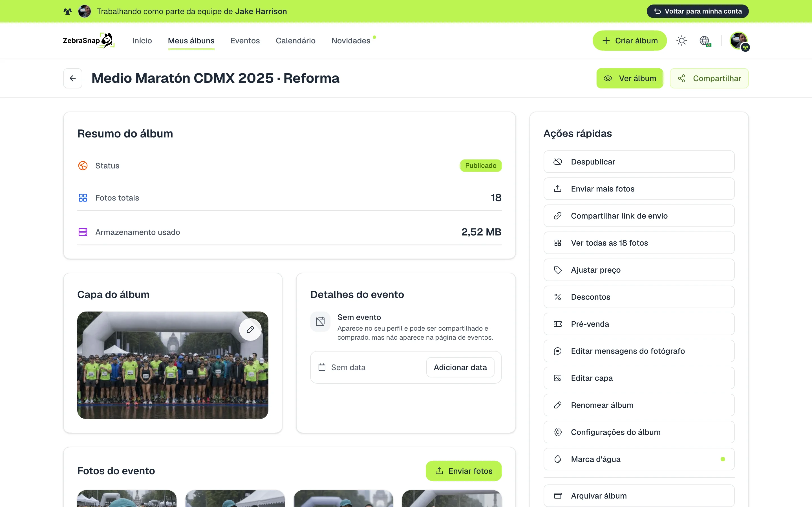Open the user avatar menu
This screenshot has height=507, width=812.
click(x=739, y=41)
